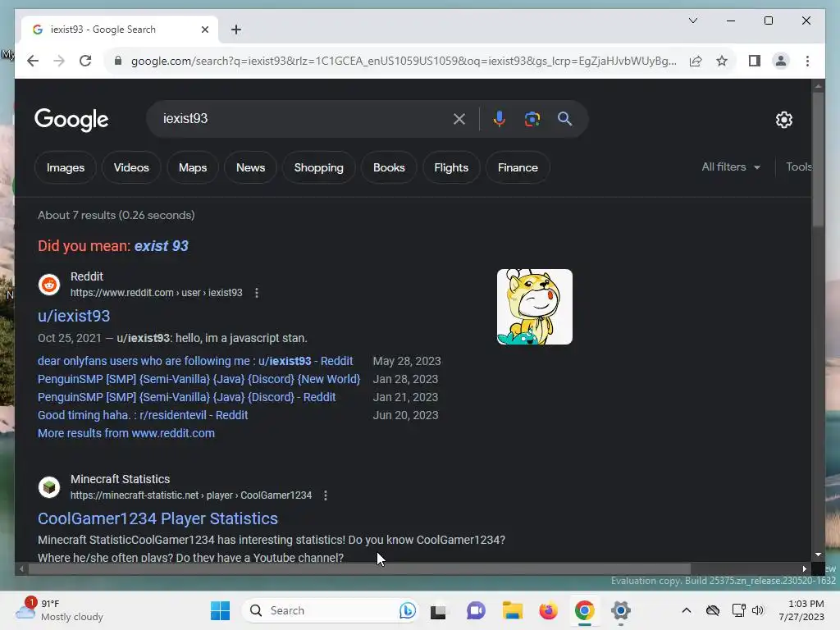Open 'Good timing haha' r/residentevil link

pos(143,415)
